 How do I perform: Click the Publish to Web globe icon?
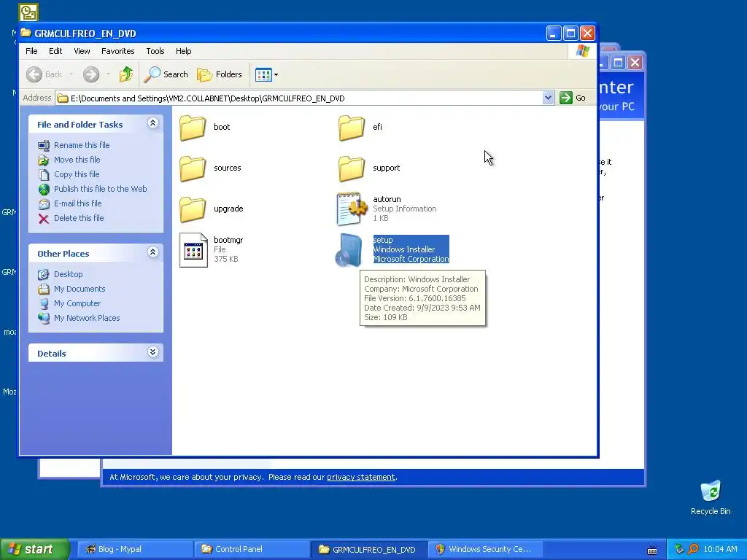[44, 190]
